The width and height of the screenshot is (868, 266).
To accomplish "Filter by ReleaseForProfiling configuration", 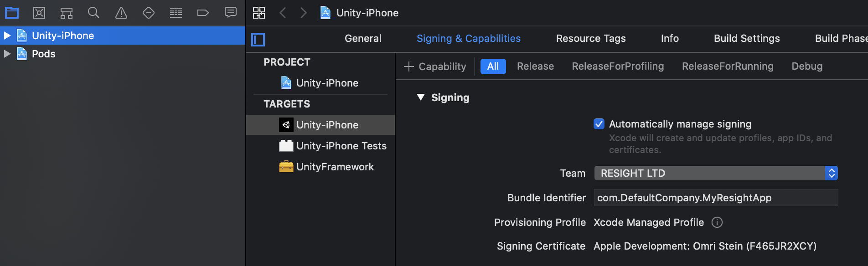I will tap(618, 66).
